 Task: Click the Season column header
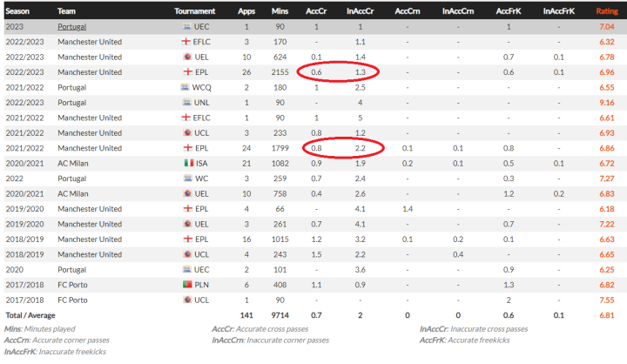click(x=17, y=11)
